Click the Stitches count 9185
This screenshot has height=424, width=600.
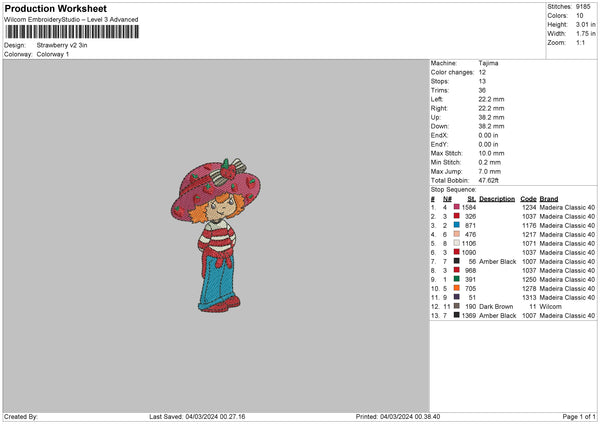coord(586,8)
